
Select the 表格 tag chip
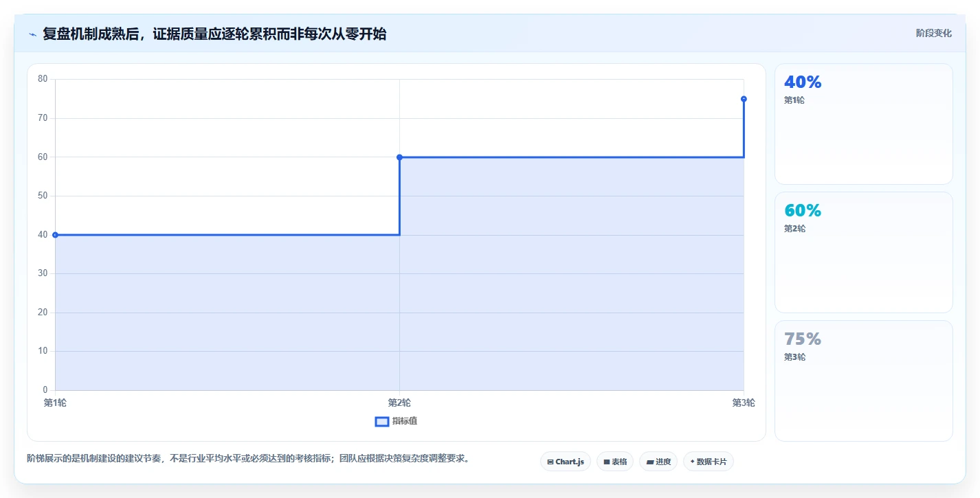click(615, 462)
